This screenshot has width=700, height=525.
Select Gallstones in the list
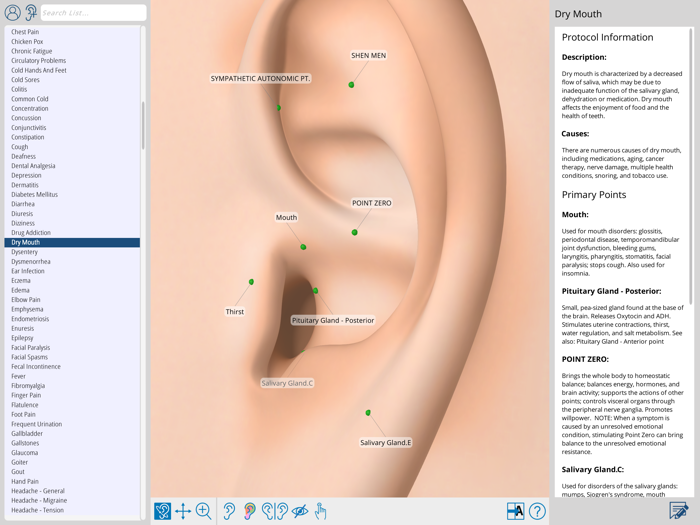tap(72, 443)
